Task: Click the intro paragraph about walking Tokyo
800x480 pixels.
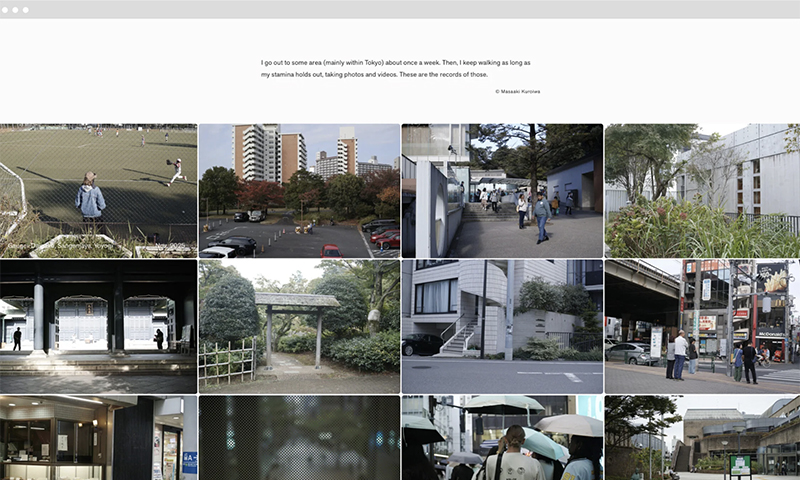Action: [396, 68]
